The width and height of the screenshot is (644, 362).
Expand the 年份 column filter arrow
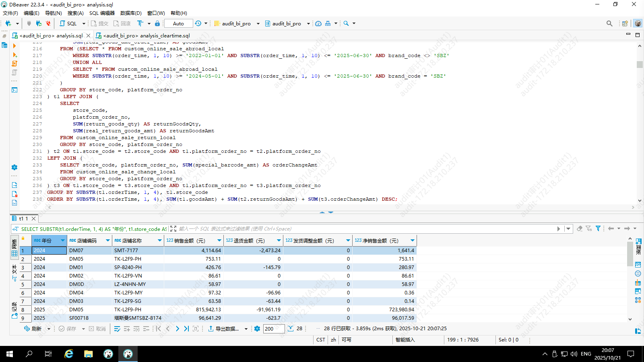[62, 241]
